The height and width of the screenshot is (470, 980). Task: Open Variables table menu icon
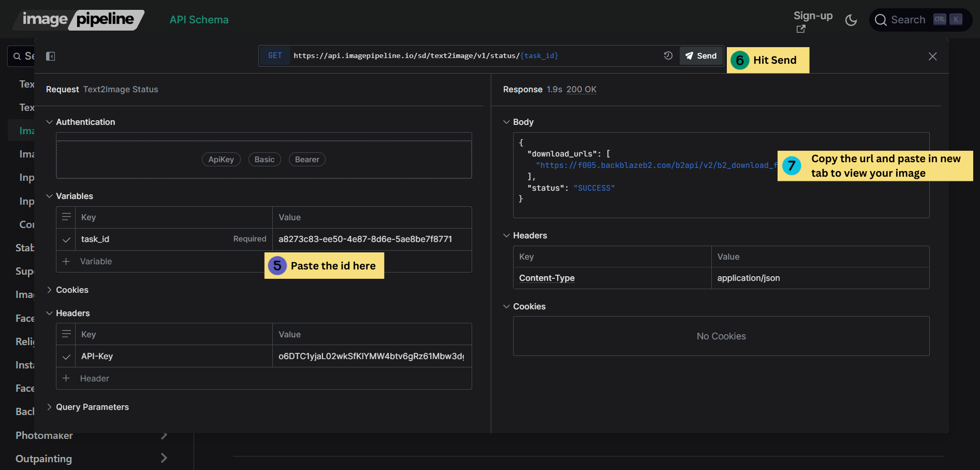(66, 217)
